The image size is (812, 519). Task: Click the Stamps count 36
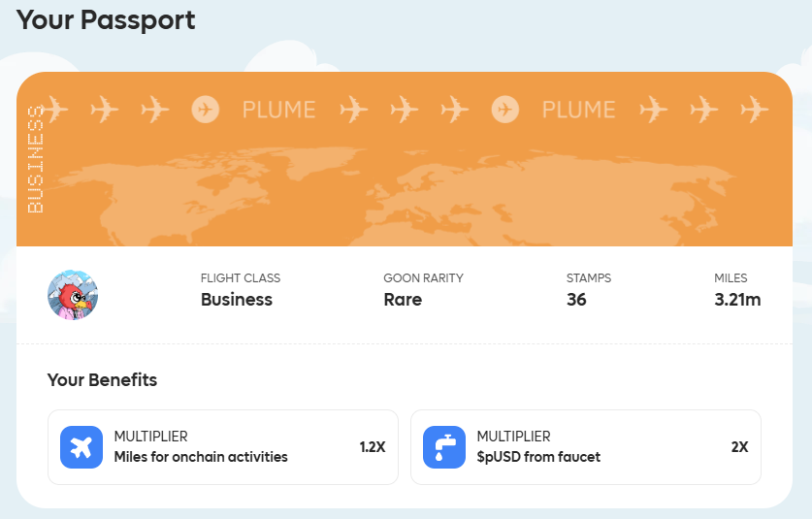pyautogui.click(x=576, y=300)
